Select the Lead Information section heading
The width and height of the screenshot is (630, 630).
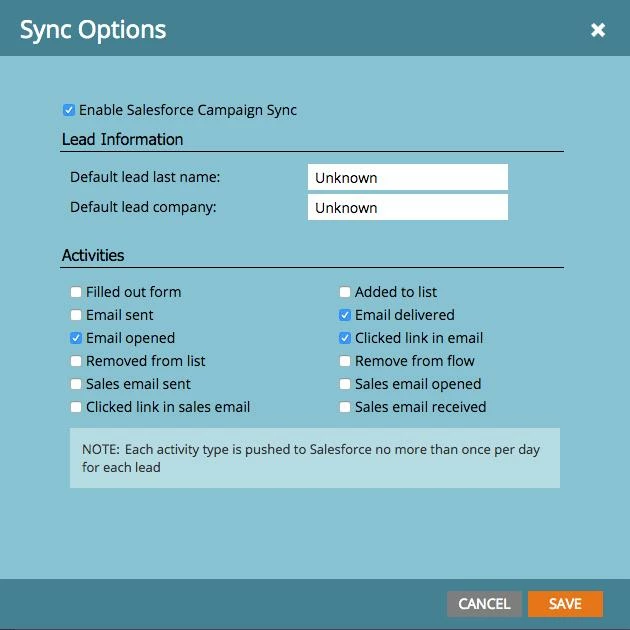(123, 139)
